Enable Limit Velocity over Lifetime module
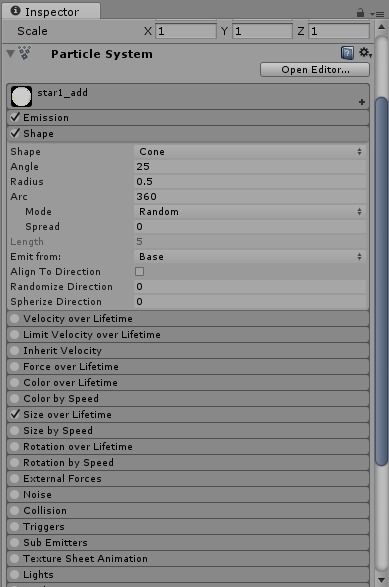The width and height of the screenshot is (389, 587). tap(15, 334)
